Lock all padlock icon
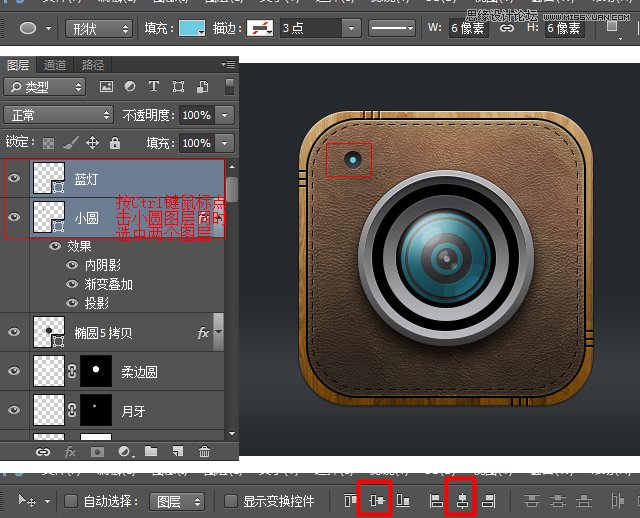Screen dimensions: 640x518 115,143
